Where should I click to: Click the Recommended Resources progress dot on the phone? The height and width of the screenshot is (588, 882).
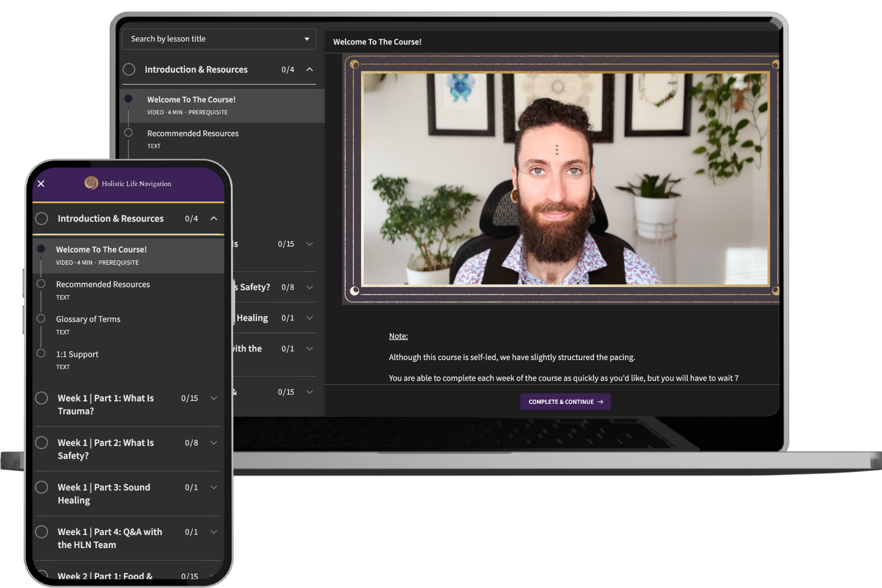click(41, 284)
